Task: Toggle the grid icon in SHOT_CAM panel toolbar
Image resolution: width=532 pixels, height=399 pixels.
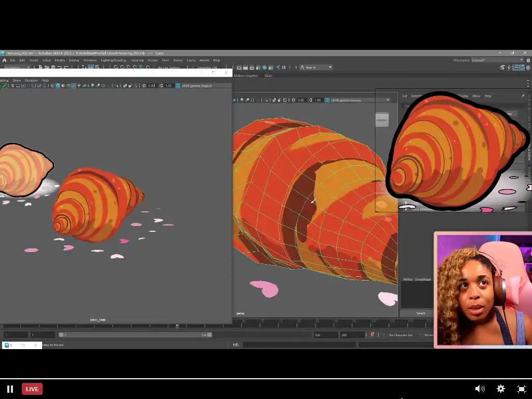Action: (12, 86)
